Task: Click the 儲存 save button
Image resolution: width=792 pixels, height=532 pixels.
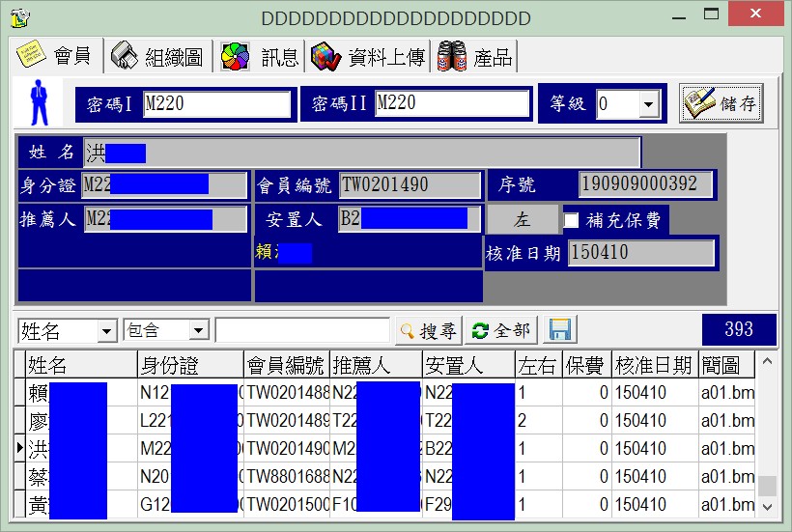Action: coord(721,103)
